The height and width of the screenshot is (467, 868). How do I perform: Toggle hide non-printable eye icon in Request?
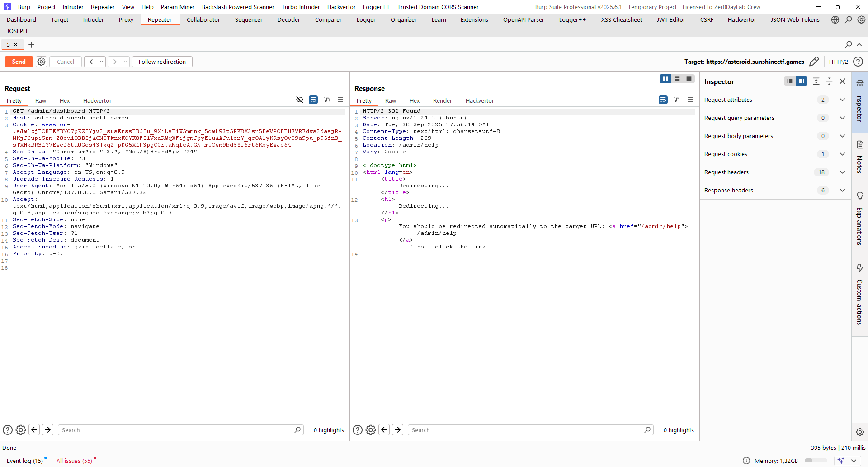[300, 100]
